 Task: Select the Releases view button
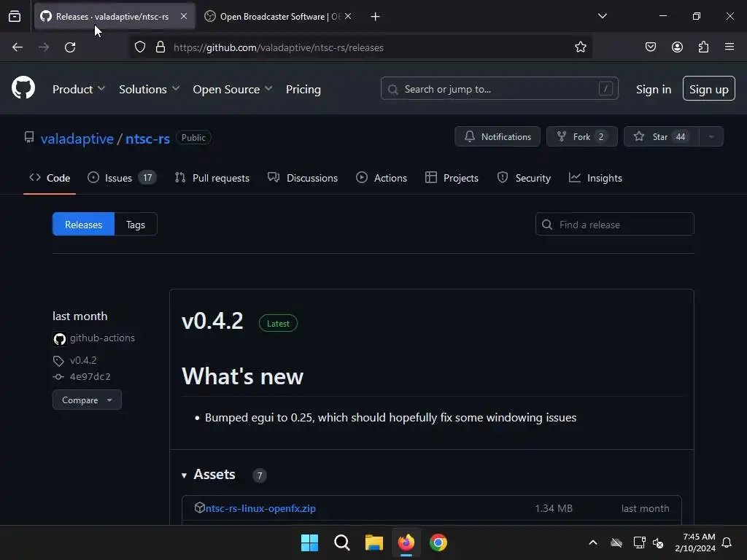[83, 225]
